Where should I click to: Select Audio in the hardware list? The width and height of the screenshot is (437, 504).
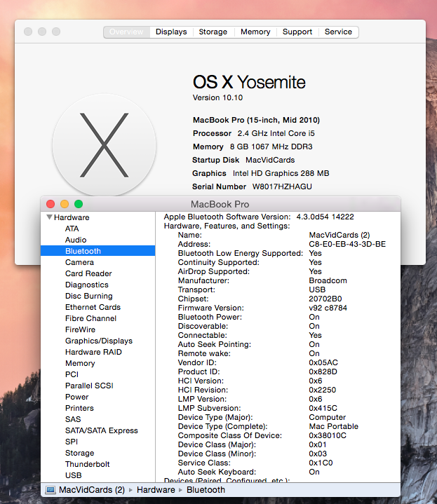pyautogui.click(x=76, y=240)
